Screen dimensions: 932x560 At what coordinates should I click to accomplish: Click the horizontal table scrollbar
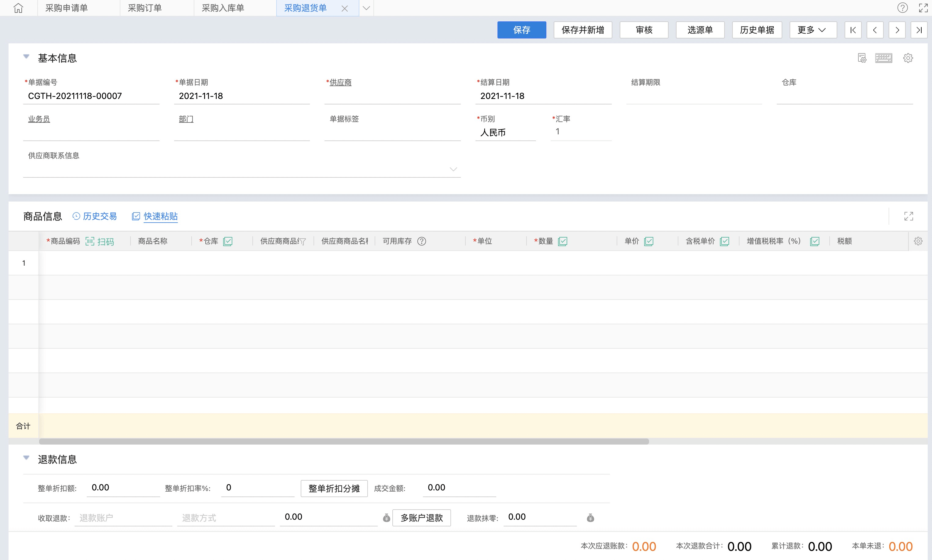point(344,442)
